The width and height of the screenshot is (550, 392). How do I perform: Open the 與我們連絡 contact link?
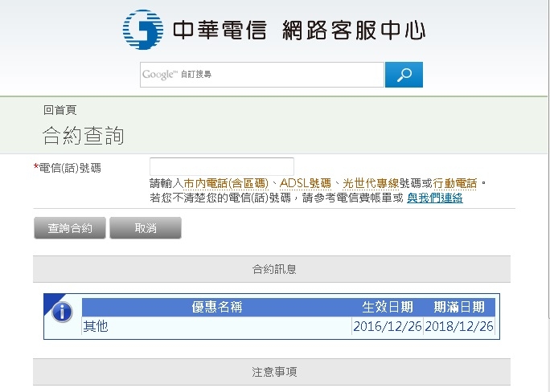[x=434, y=198]
